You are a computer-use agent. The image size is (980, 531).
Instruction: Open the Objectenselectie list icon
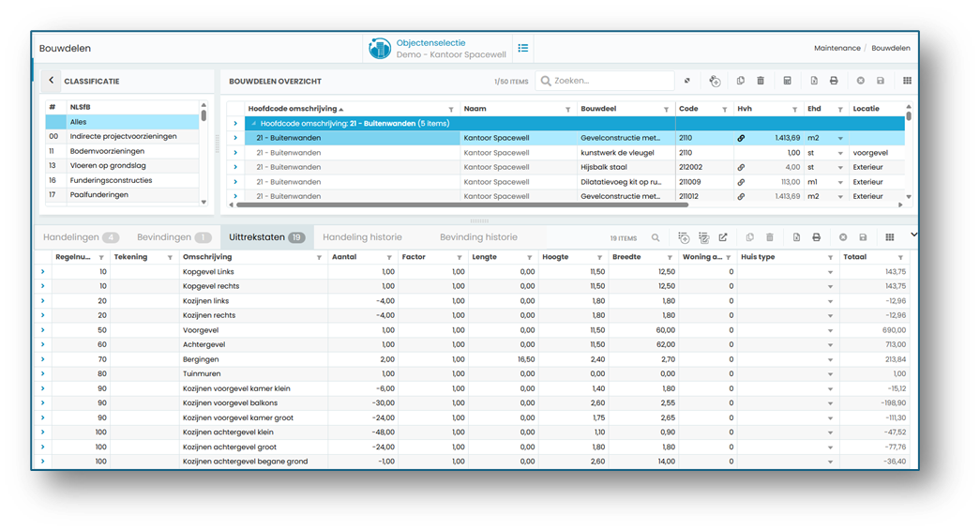pyautogui.click(x=523, y=48)
